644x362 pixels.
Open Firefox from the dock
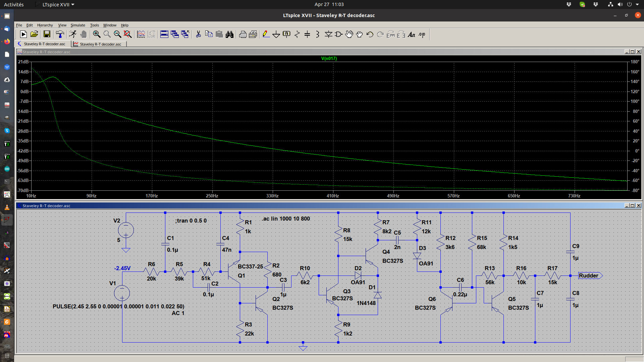[7, 42]
